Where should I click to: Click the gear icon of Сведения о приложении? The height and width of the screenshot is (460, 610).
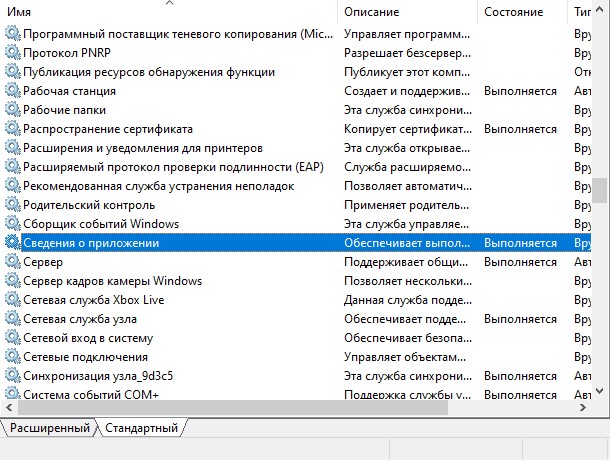point(12,243)
